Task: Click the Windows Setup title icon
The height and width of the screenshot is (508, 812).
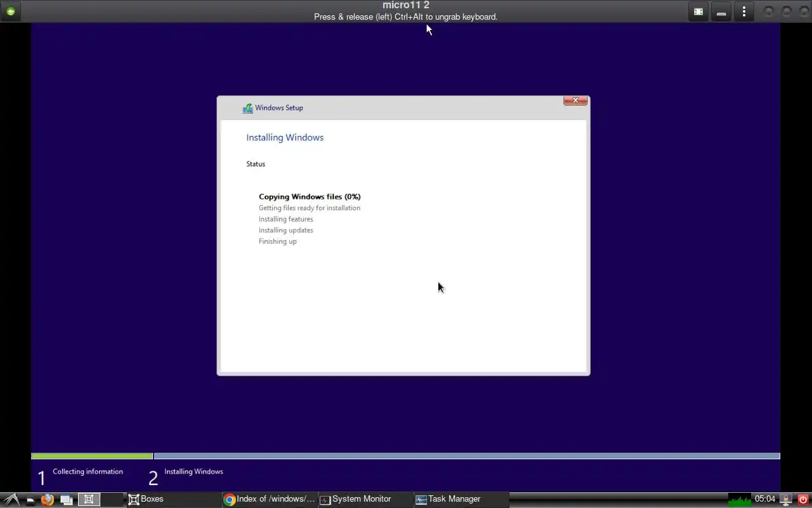Action: [247, 108]
